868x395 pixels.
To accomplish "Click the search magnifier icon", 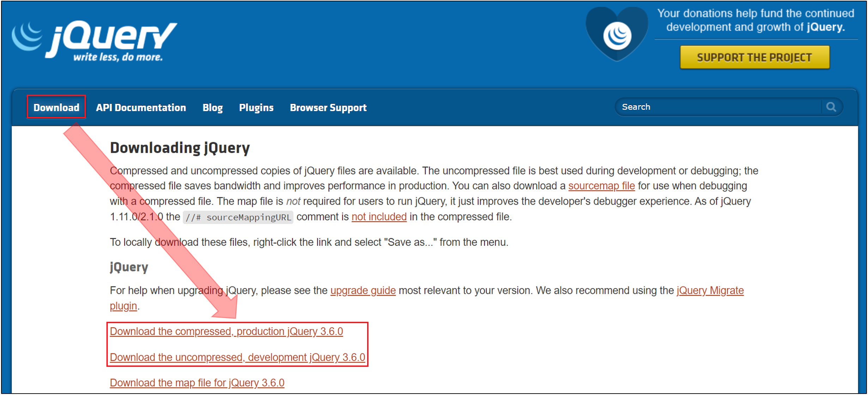I will pos(831,107).
